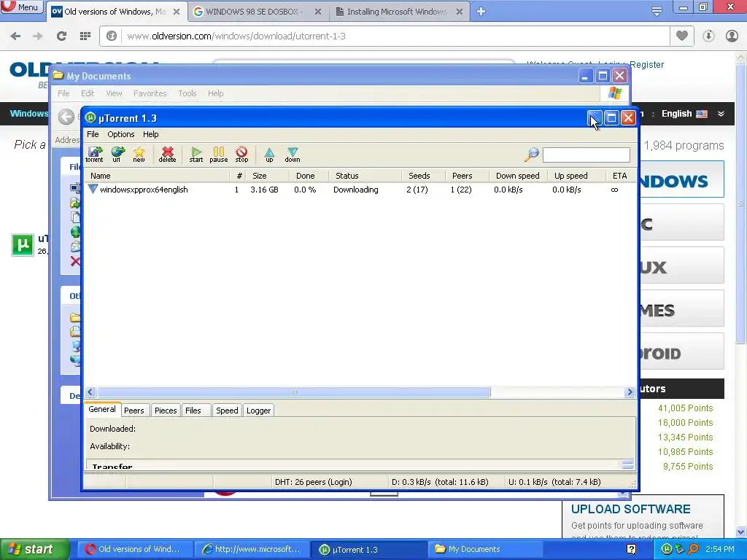Sort by the Up speed column header

(x=576, y=176)
